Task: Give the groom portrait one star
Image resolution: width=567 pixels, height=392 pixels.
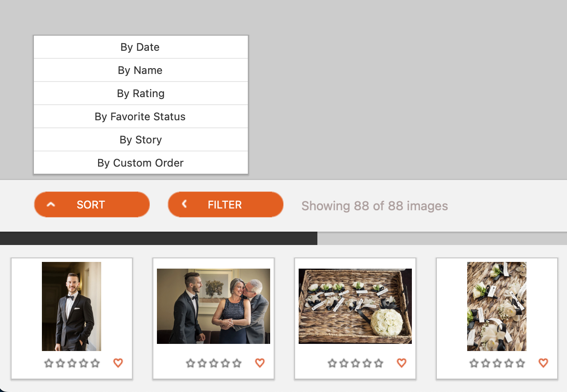Action: 49,363
